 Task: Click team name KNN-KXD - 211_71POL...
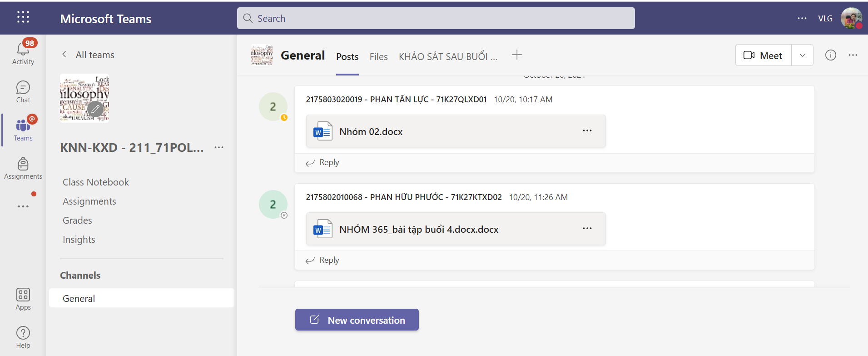click(132, 148)
